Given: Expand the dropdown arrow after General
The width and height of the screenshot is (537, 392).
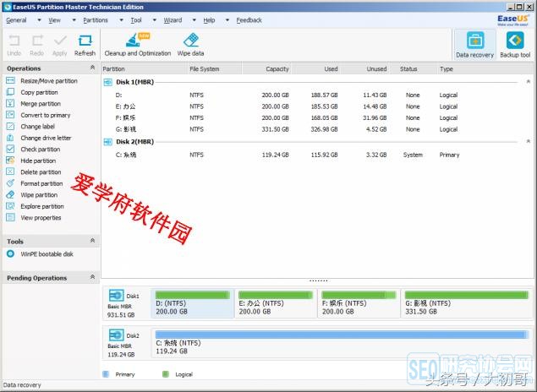Looking at the screenshot, I should coord(39,20).
